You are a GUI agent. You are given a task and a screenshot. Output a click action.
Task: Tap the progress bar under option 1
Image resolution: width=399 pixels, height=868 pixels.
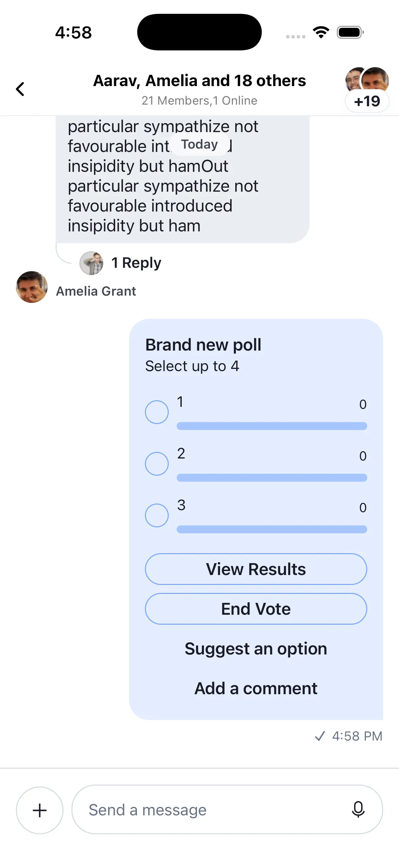point(271,426)
